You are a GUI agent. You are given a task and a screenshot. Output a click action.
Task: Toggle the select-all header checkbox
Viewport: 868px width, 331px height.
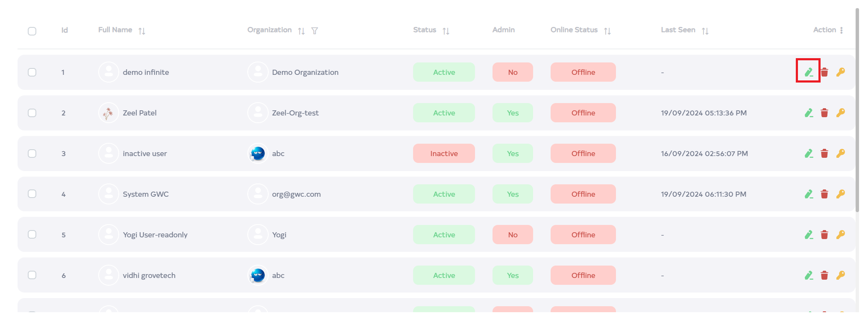32,31
